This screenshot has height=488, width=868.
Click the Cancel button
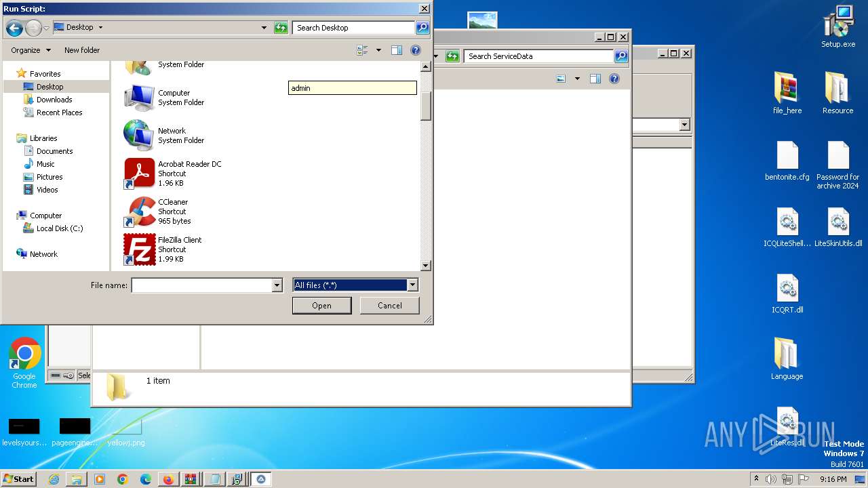tap(390, 306)
